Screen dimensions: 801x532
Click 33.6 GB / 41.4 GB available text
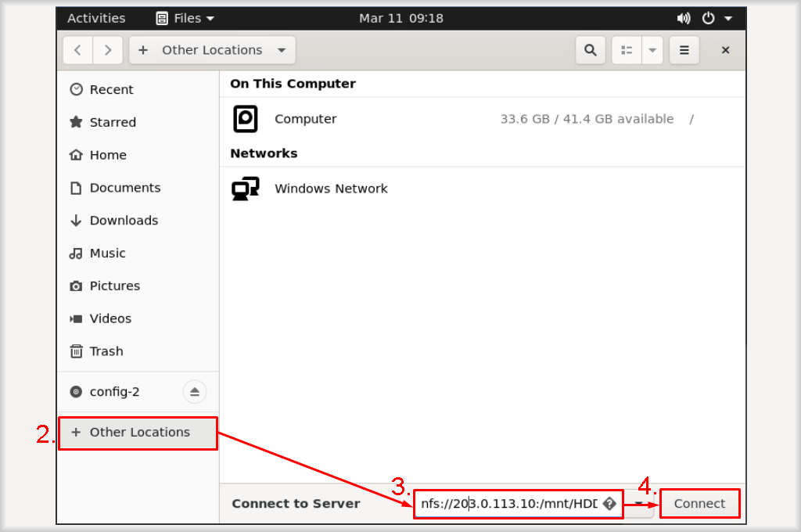pyautogui.click(x=587, y=119)
